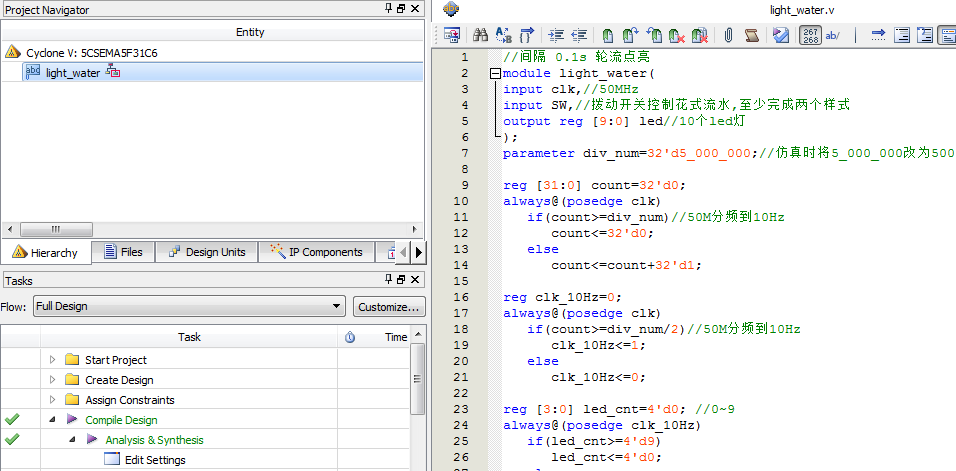Click line number 10 in the gutter

[x=461, y=201]
